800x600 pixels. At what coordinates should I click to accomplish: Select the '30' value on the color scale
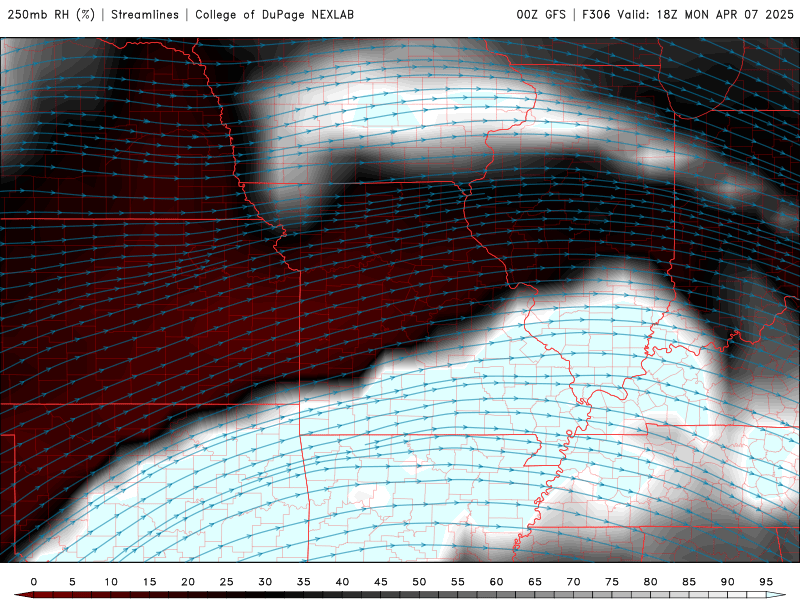click(x=265, y=582)
